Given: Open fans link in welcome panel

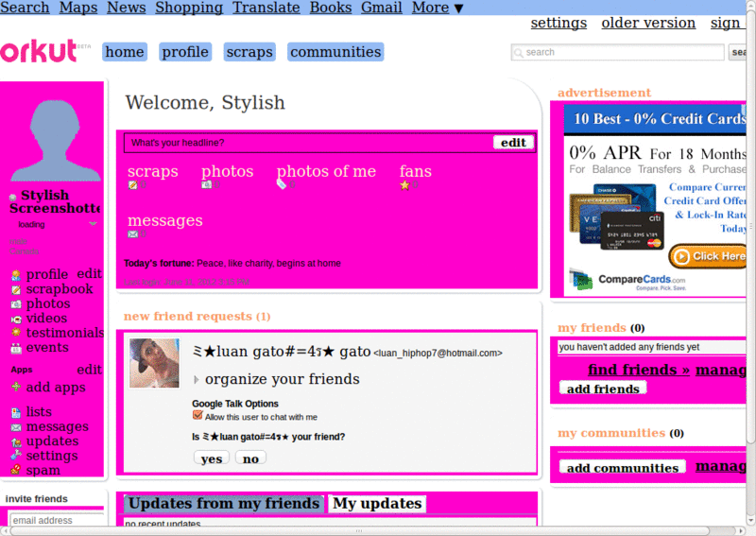Looking at the screenshot, I should coord(416,171).
